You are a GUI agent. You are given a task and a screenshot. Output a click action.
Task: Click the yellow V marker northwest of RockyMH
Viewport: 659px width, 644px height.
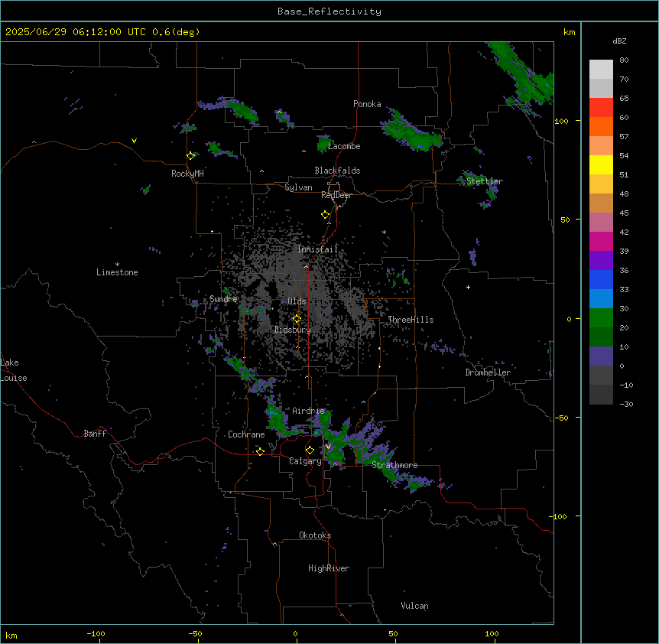pos(134,141)
